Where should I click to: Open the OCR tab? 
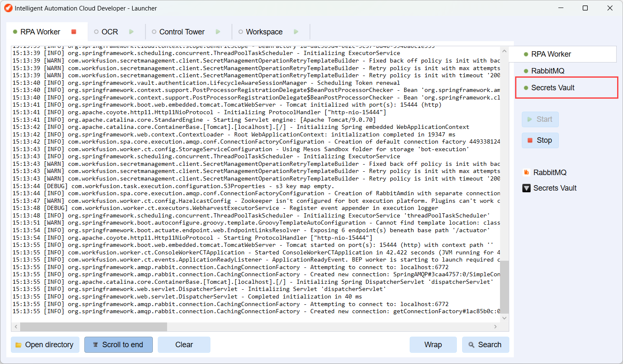110,32
